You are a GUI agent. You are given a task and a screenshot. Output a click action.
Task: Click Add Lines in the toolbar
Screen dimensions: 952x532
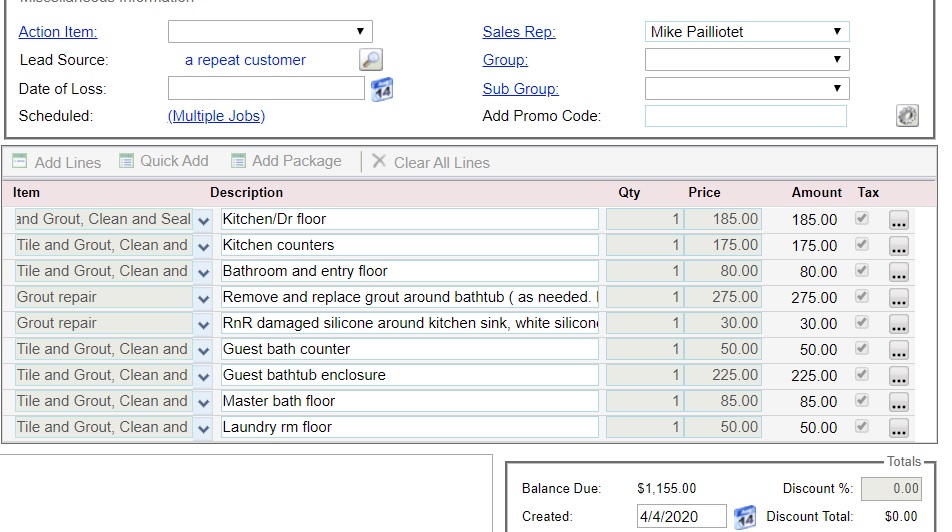click(57, 162)
